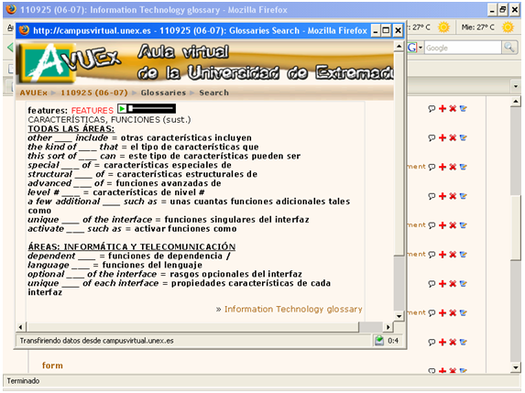Click the comment bubble icon level with 'features:' heading

pos(432,108)
